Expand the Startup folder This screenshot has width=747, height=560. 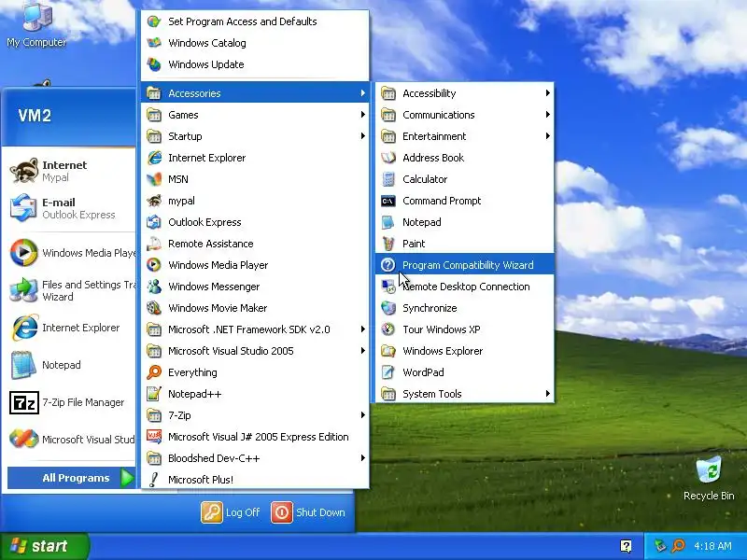pos(255,136)
